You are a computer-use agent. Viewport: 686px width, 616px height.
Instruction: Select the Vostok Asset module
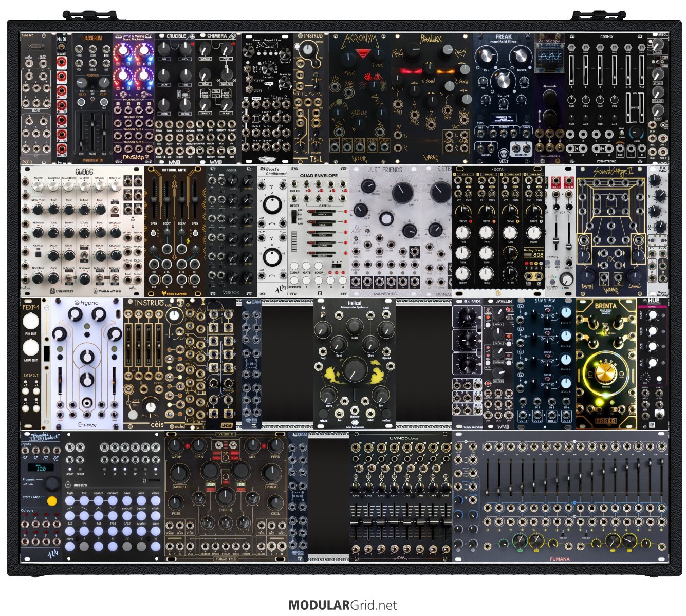pyautogui.click(x=231, y=231)
